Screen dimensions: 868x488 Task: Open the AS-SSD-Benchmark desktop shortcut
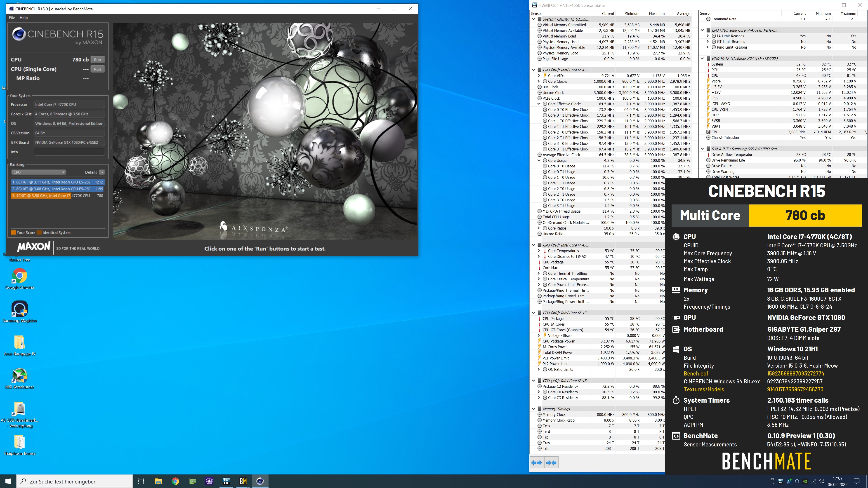(x=19, y=415)
